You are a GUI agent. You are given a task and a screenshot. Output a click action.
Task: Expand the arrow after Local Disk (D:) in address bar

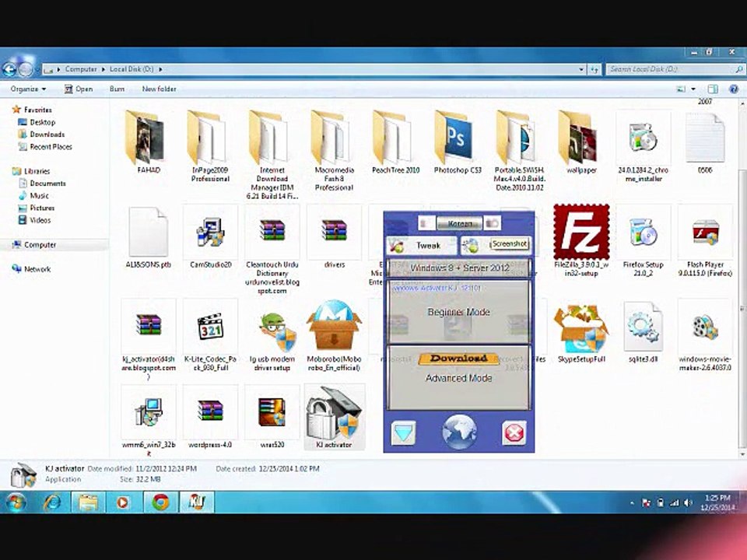point(160,69)
